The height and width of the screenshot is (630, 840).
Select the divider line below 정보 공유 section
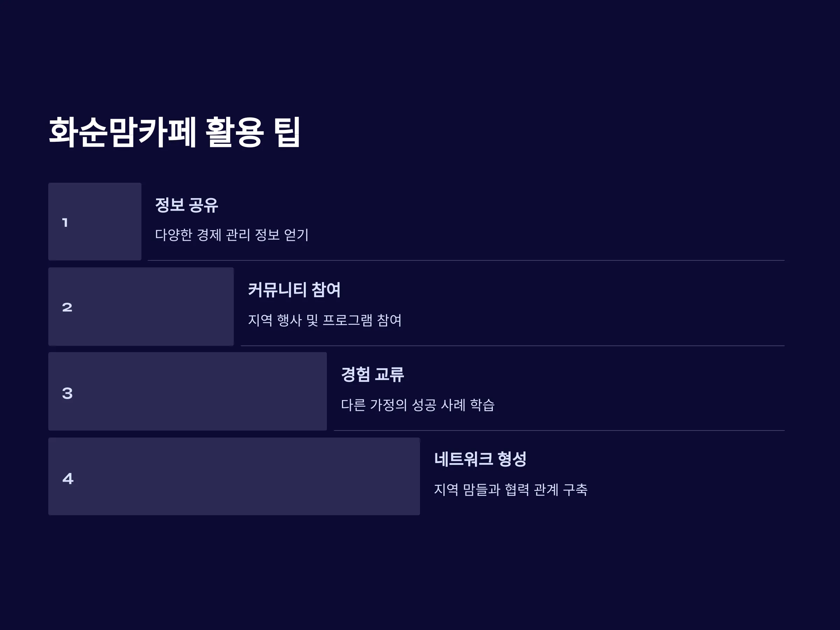(x=466, y=260)
